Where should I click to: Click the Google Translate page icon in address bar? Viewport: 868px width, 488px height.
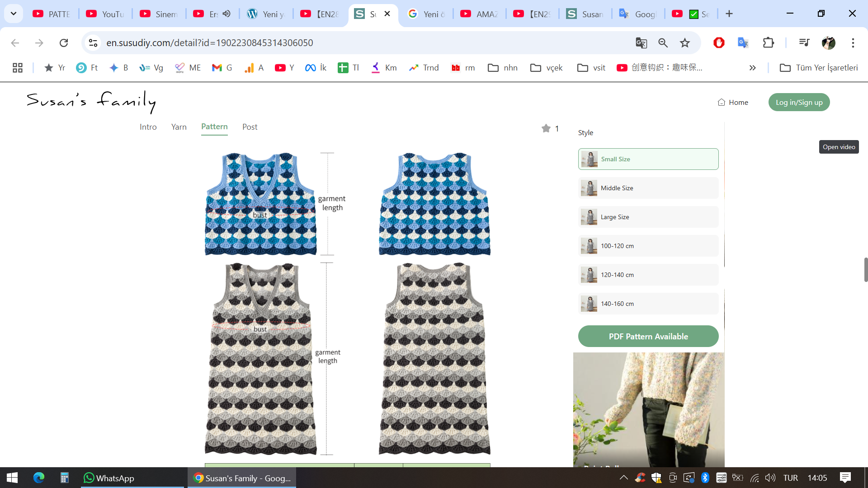(x=641, y=43)
